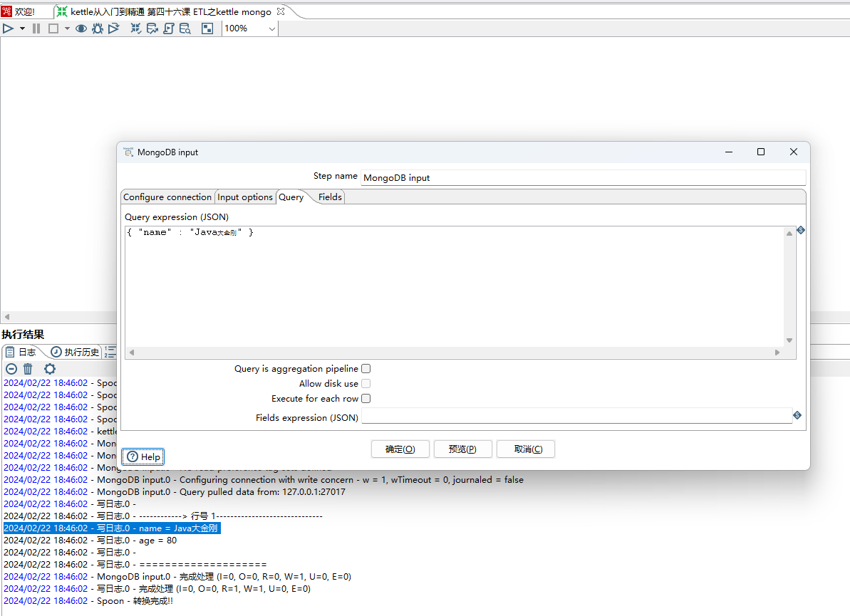Viewport: 850px width, 616px height.
Task: Select the Preview transformation eye icon
Action: tap(81, 28)
